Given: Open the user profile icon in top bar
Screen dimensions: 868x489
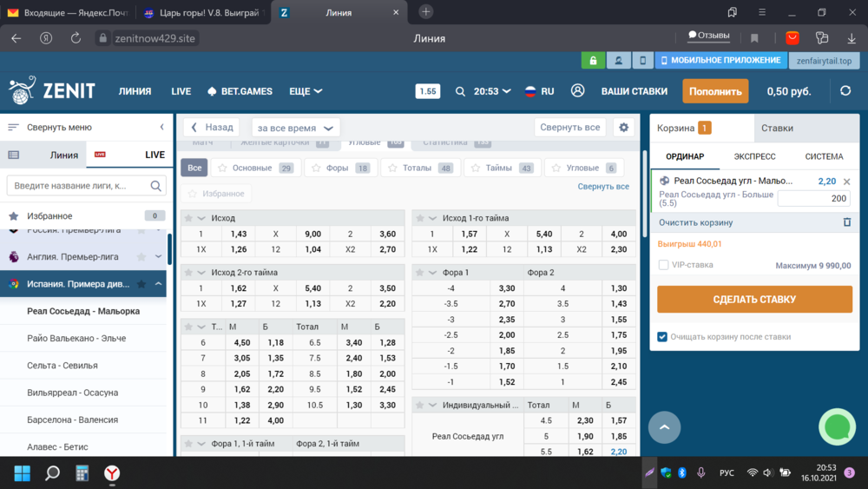Looking at the screenshot, I should tap(618, 60).
